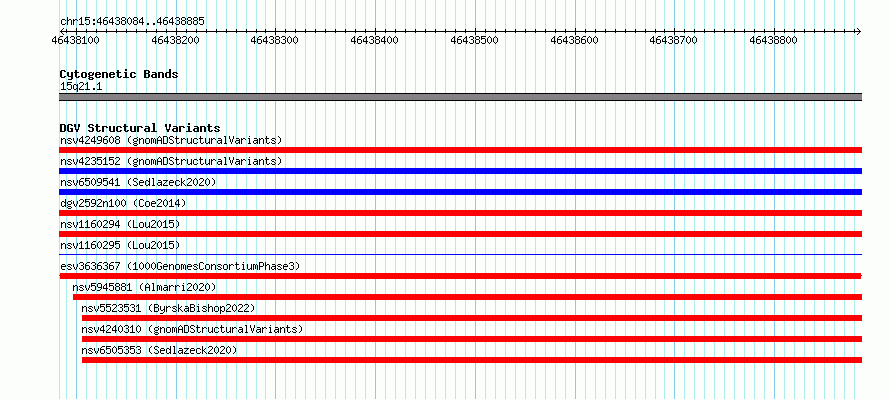
Task: Click the DGV Structural Variants track title
Action: coord(140,128)
